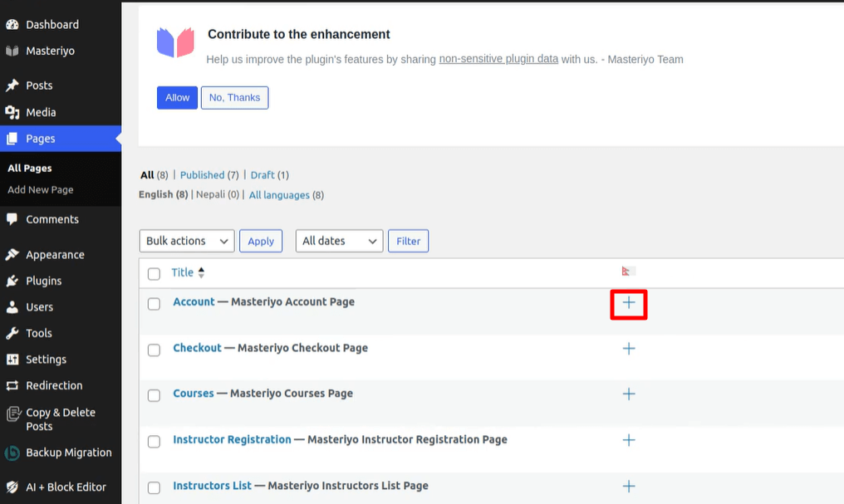Click the Allow button

tap(177, 97)
